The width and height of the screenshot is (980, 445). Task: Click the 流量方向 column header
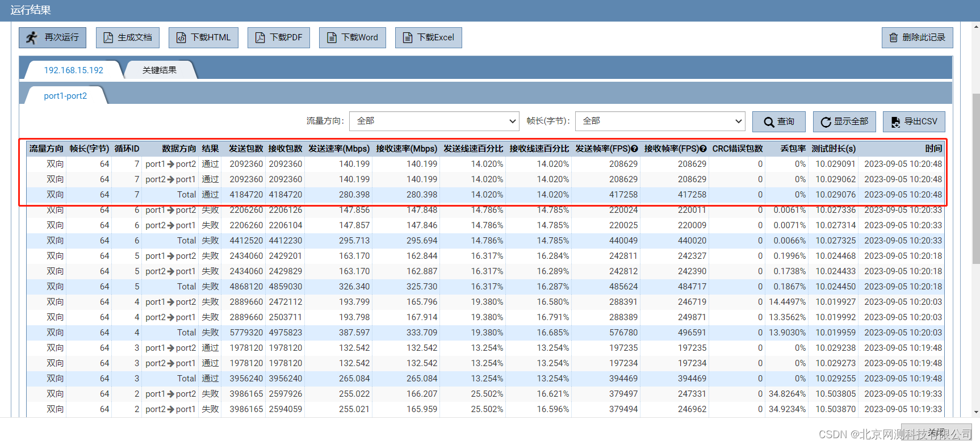click(47, 149)
